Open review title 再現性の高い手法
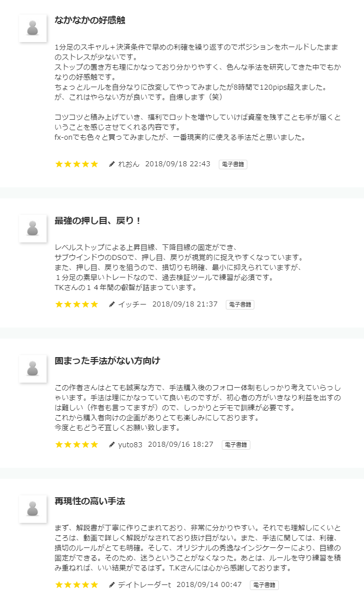 90,501
